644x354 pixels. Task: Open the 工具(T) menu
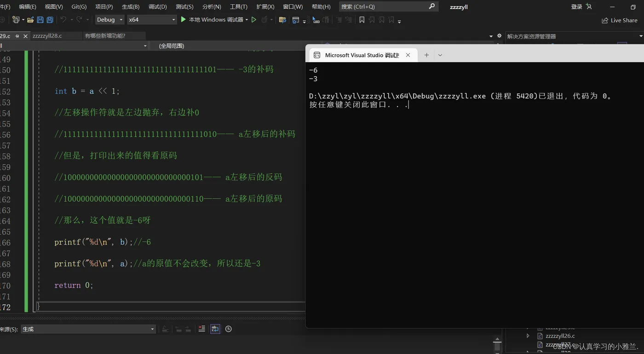pyautogui.click(x=238, y=6)
